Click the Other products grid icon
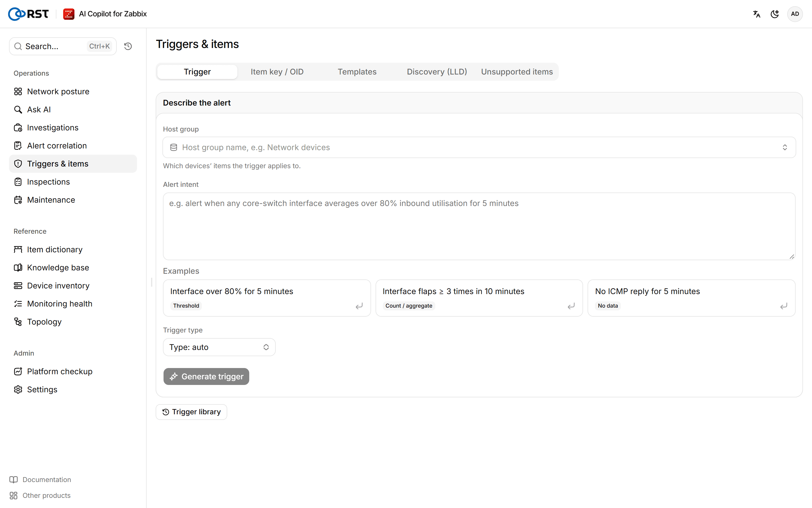This screenshot has width=812, height=508. pos(14,496)
